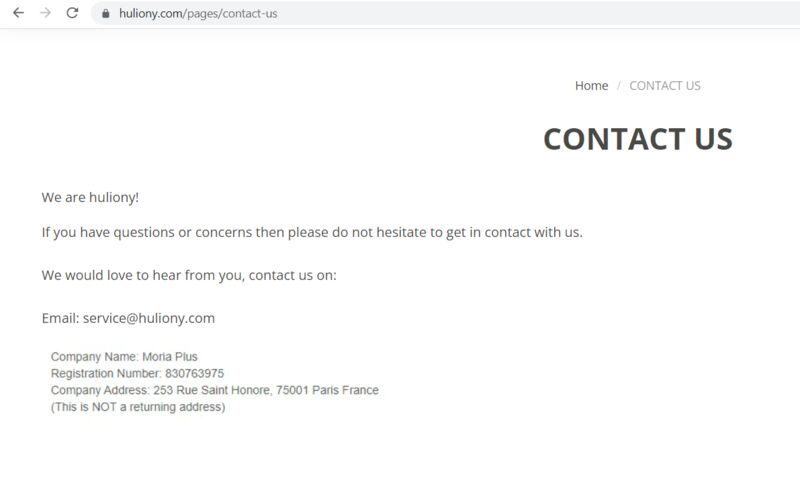
Task: Click the Company Name: Moria Plus line
Action: (x=124, y=357)
